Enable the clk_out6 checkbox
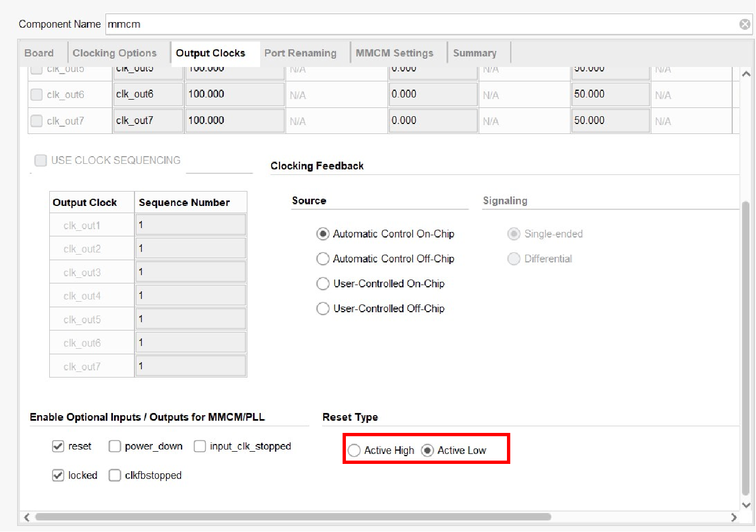This screenshot has width=756, height=532. pos(37,95)
